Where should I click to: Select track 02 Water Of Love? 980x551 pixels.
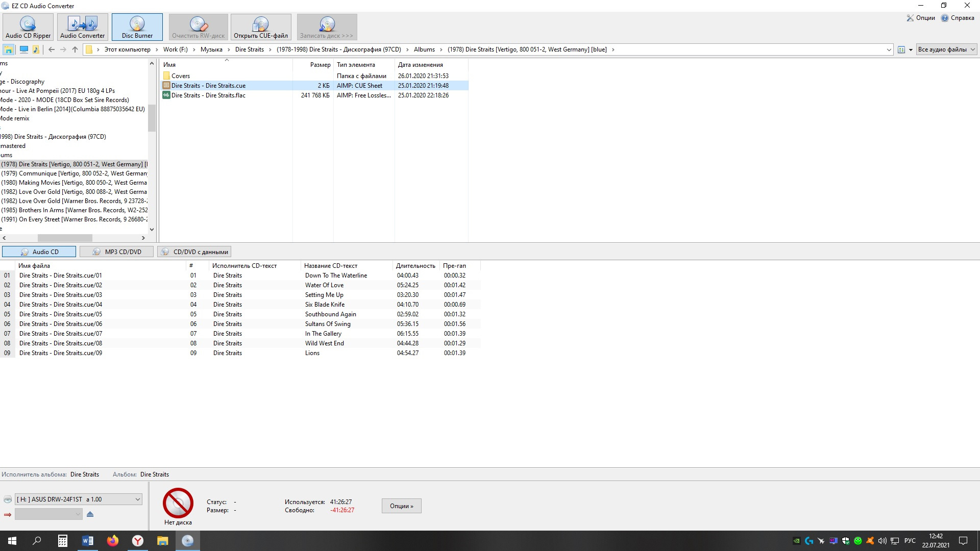point(240,285)
